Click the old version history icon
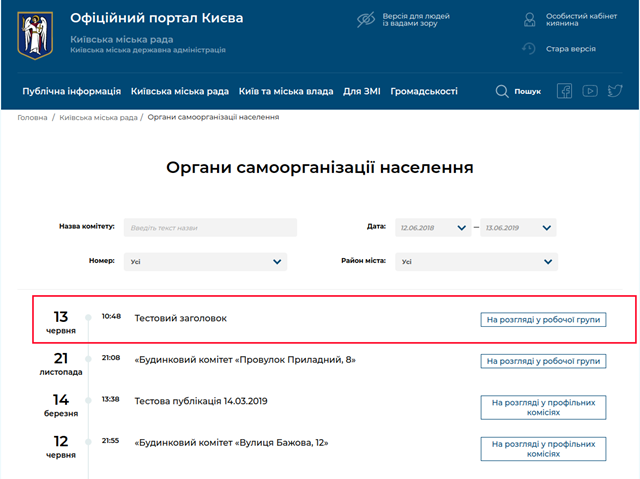640x479 pixels. pos(530,48)
